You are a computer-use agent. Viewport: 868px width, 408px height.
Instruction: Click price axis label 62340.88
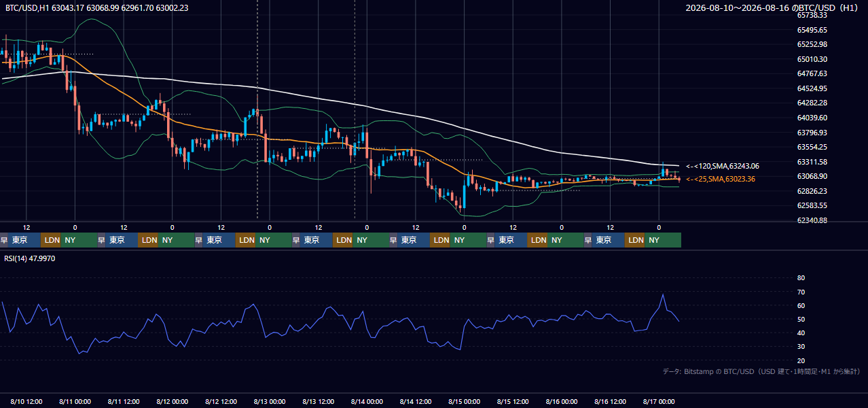coord(812,220)
